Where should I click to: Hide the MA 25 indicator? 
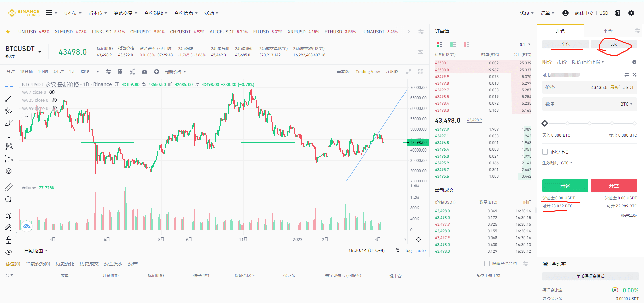click(x=54, y=100)
